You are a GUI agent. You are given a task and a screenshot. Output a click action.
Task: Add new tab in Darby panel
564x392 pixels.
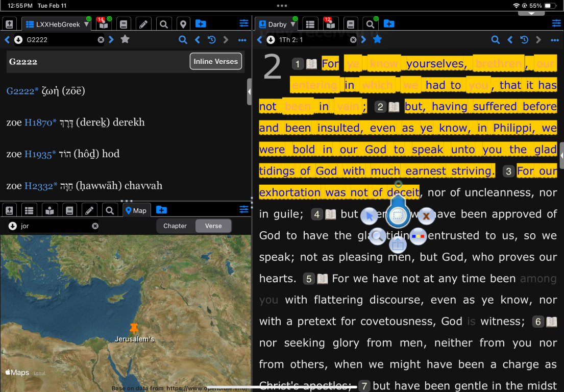point(389,24)
